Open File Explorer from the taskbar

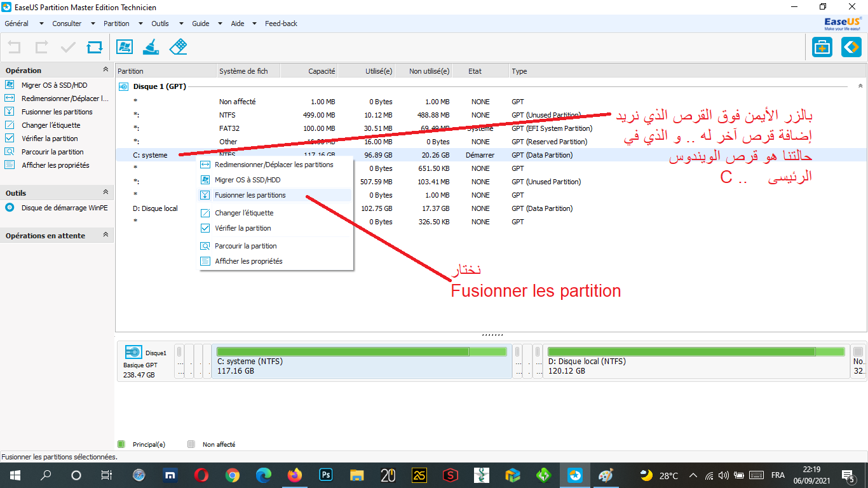tap(357, 475)
